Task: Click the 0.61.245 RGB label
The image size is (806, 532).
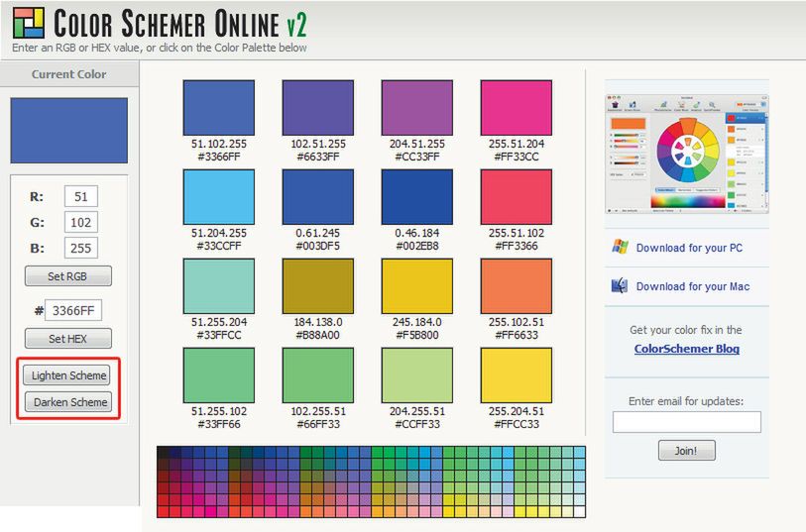Action: [317, 233]
